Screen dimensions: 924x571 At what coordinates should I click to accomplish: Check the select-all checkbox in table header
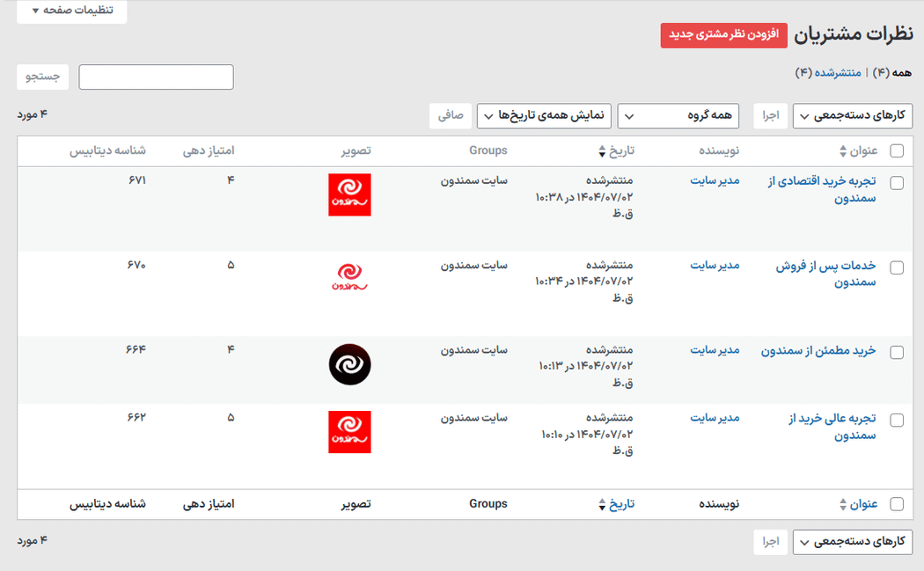pyautogui.click(x=897, y=151)
